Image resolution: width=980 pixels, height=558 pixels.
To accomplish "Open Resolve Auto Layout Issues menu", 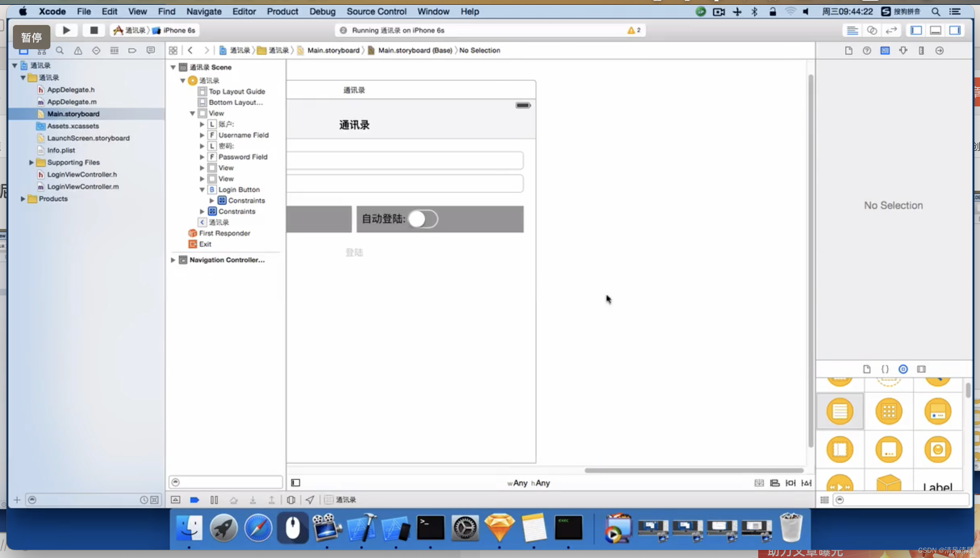I will pyautogui.click(x=806, y=483).
